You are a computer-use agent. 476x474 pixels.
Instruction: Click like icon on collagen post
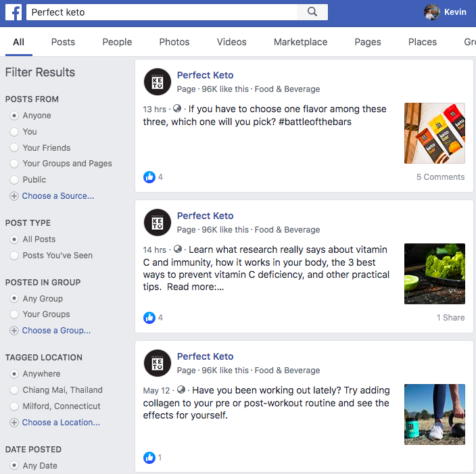149,458
